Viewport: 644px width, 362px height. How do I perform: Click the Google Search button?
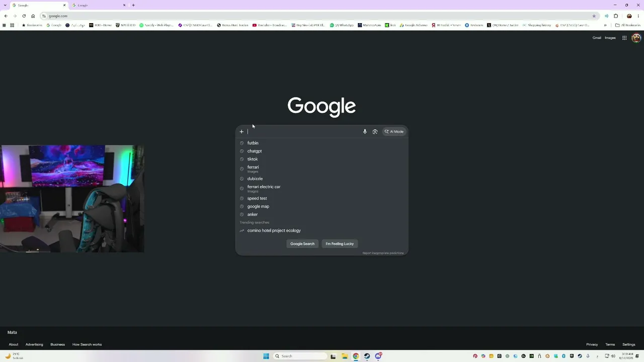tap(302, 244)
